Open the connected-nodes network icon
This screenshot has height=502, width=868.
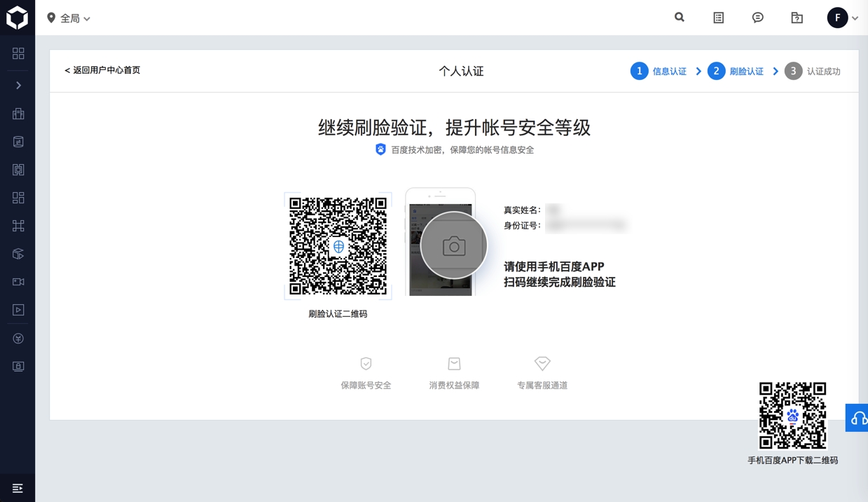click(x=18, y=226)
